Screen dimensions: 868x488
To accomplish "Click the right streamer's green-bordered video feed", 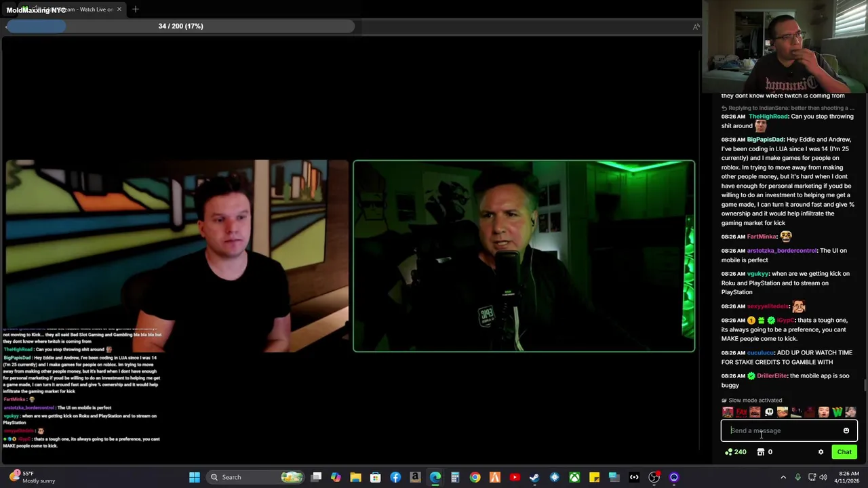I will tap(524, 256).
